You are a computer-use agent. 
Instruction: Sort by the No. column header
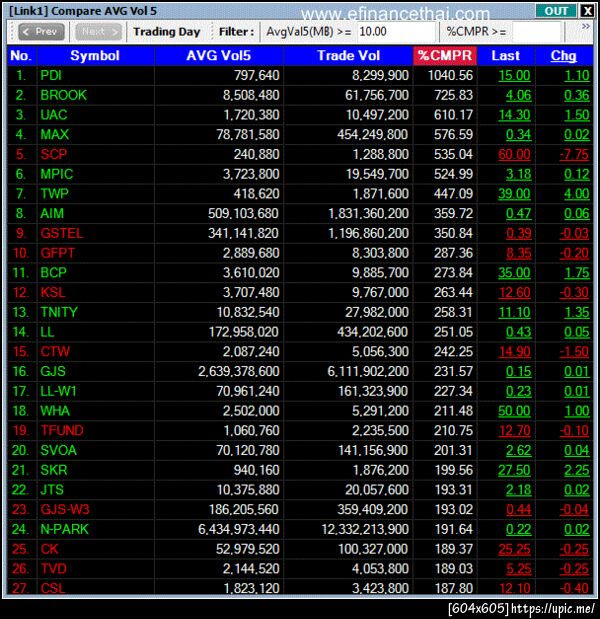[x=22, y=56]
